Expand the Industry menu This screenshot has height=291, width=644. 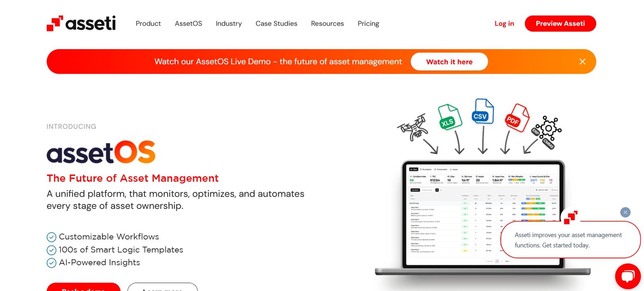[x=229, y=24]
